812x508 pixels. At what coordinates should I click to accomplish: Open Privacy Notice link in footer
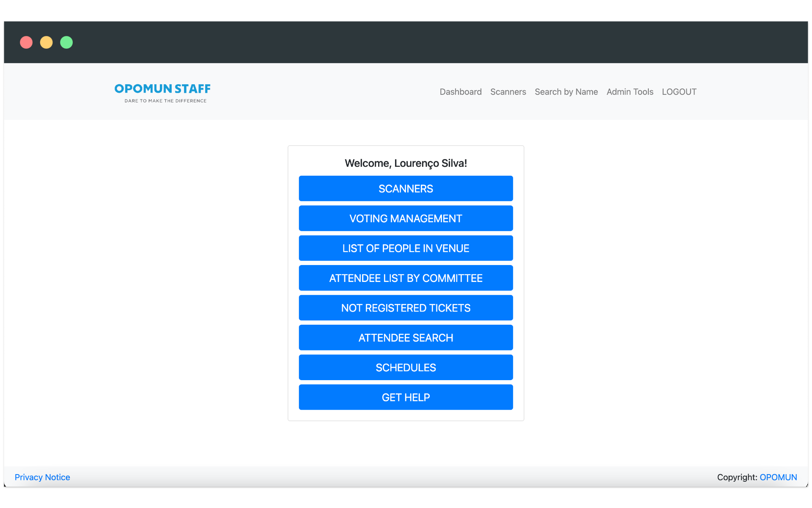pos(42,477)
